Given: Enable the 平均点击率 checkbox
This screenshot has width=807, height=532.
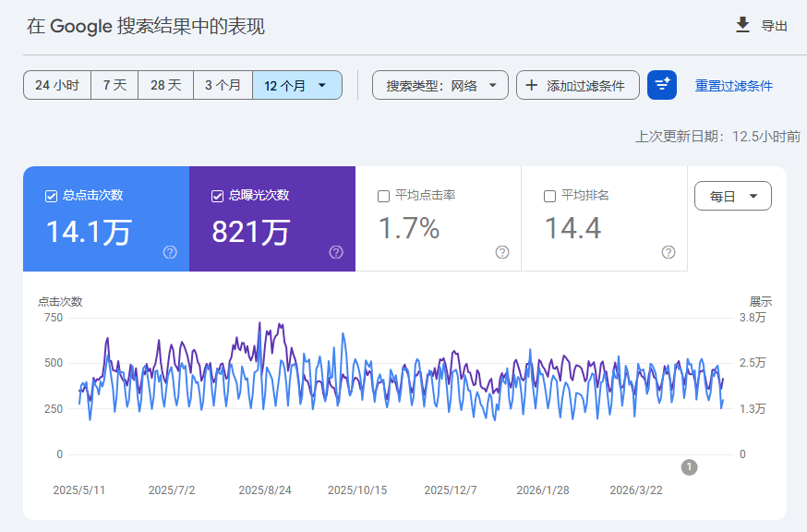Looking at the screenshot, I should tap(383, 196).
